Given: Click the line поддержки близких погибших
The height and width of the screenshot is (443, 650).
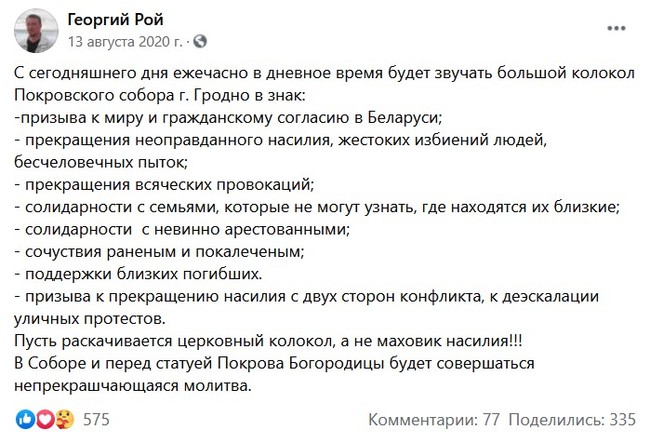Looking at the screenshot, I should [140, 272].
